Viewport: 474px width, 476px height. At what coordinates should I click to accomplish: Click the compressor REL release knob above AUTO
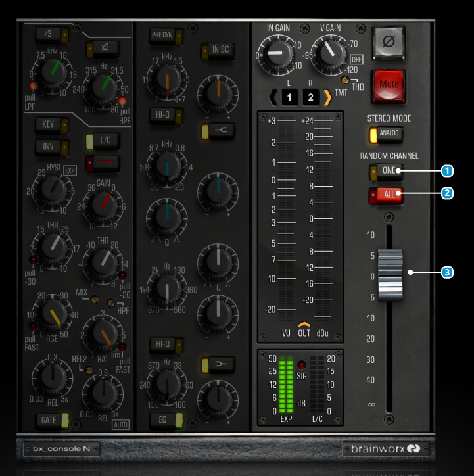103,393
